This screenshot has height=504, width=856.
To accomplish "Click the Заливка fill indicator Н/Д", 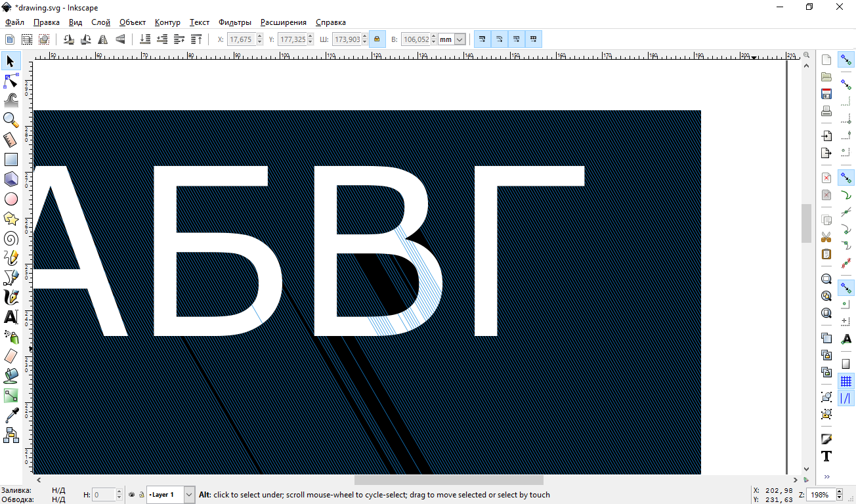I will pyautogui.click(x=58, y=490).
